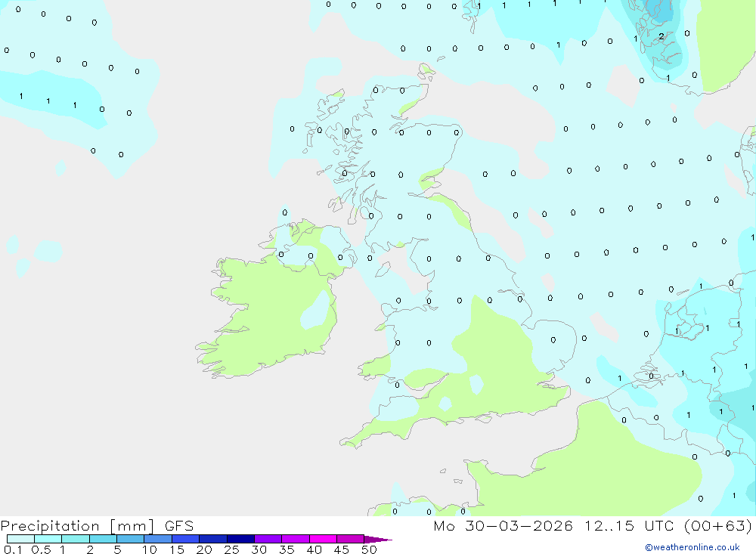This screenshot has height=554, width=756.
Task: Select the 35–40 mm legend color swatch
Action: tap(295, 539)
